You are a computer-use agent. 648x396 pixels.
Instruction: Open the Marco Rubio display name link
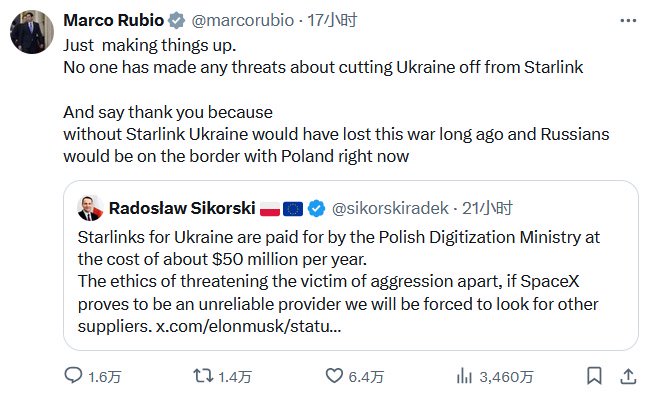(114, 20)
